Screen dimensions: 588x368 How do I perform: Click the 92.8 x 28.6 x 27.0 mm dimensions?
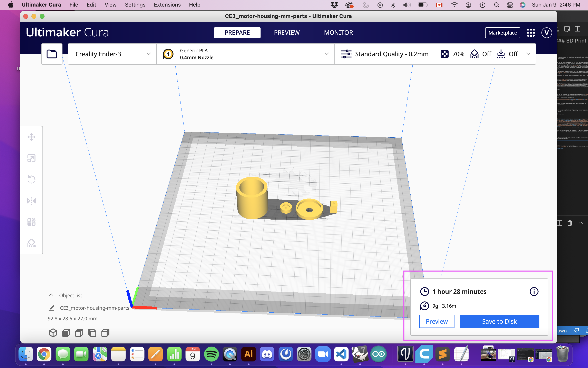click(x=72, y=319)
